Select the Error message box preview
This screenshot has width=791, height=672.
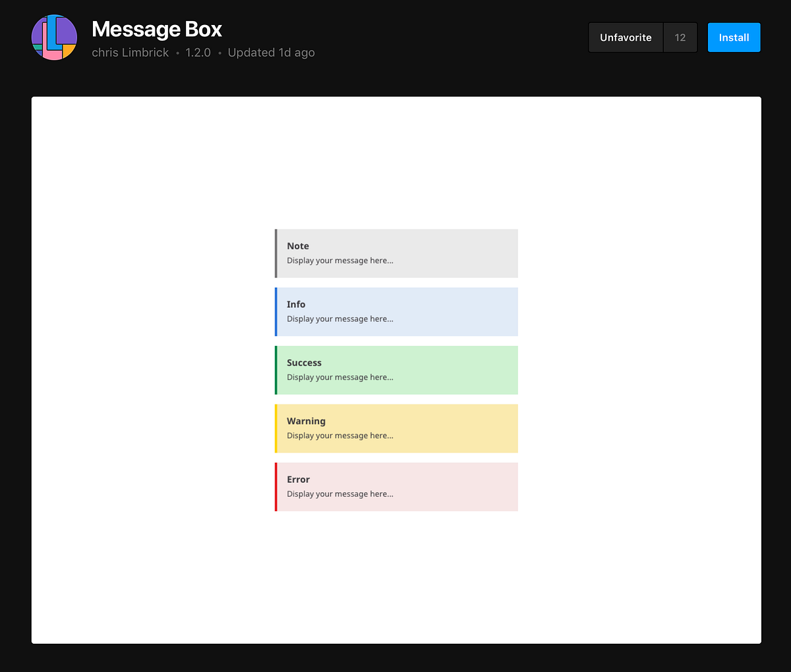coord(395,486)
